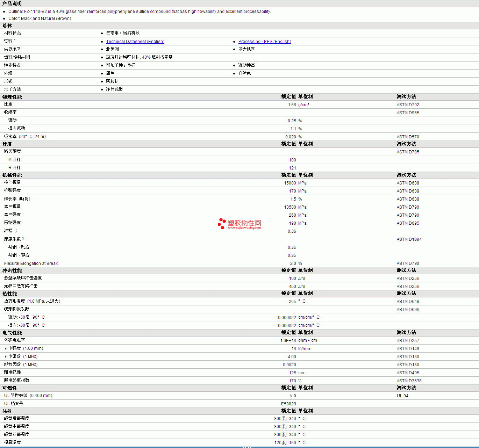Click the 洛氏硬度 row label

(x=12, y=151)
